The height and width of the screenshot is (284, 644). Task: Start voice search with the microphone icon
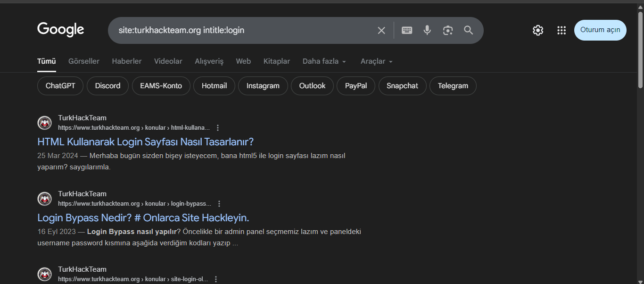tap(427, 30)
